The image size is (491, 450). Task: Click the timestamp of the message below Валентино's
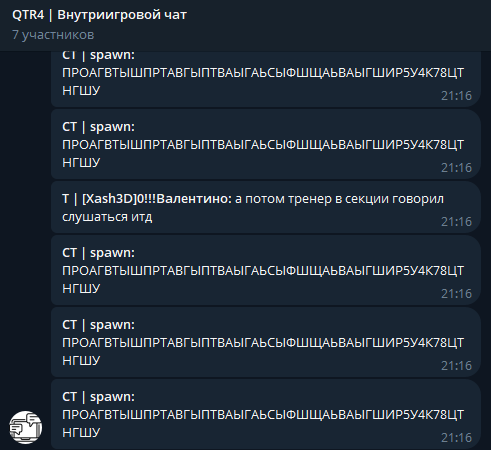(x=456, y=294)
